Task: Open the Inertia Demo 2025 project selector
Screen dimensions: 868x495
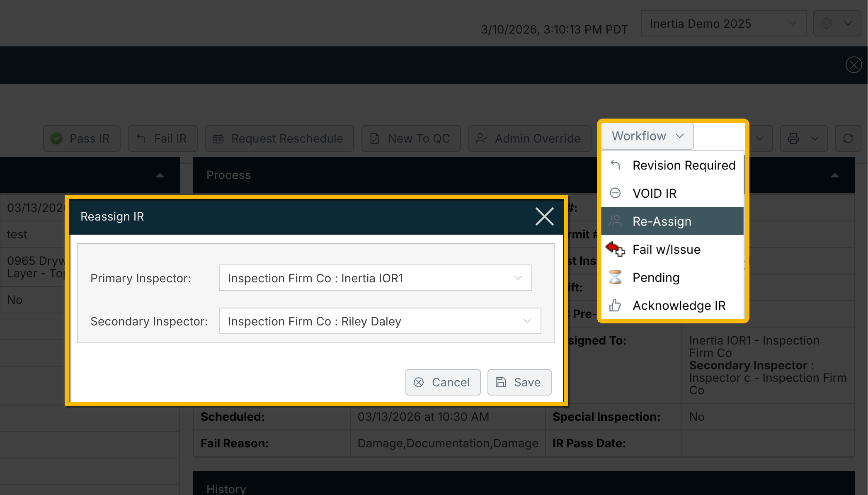Action: (723, 24)
